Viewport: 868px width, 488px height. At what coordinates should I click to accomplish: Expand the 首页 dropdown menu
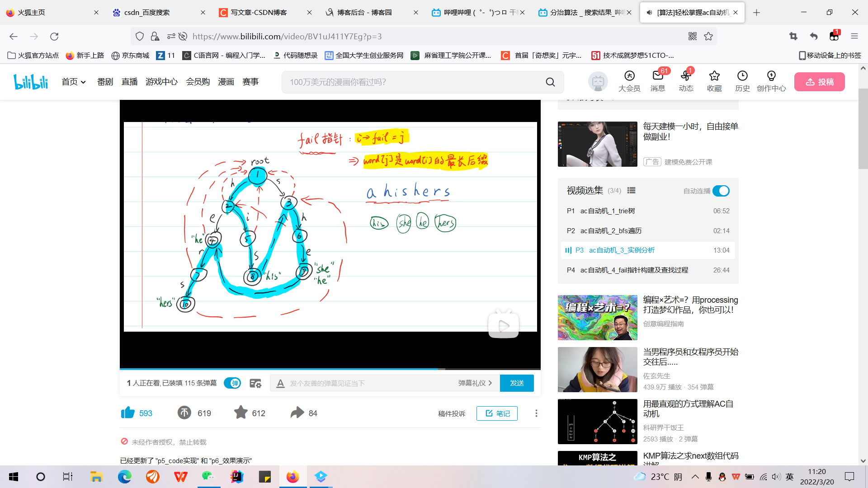point(74,82)
